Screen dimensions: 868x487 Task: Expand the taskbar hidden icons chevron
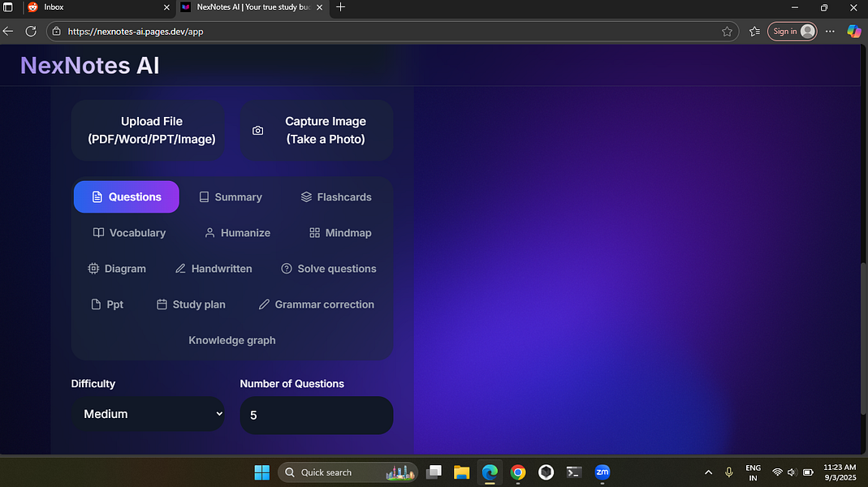pos(708,472)
